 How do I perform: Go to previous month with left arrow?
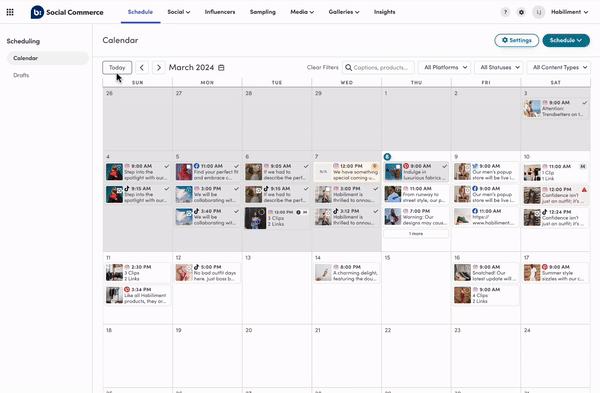[x=142, y=68]
